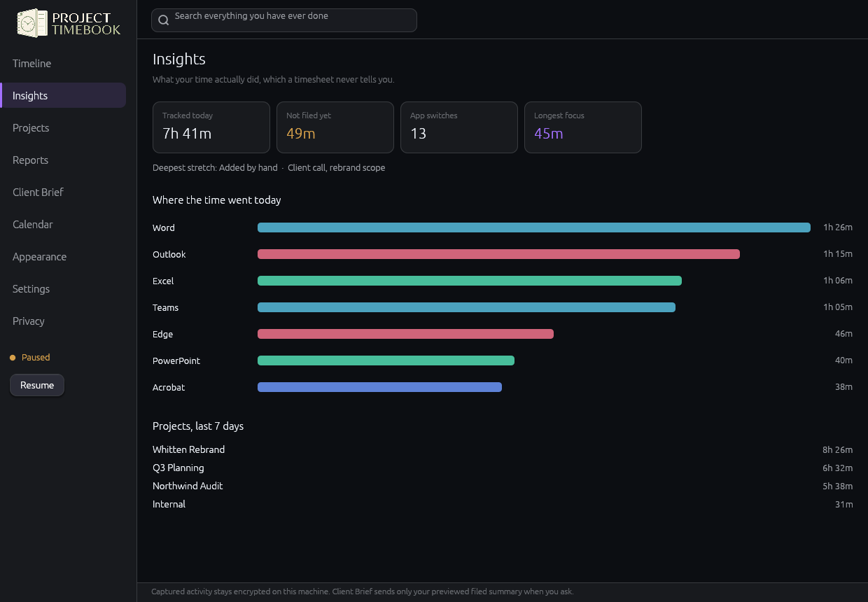Open Appearance settings
868x602 pixels.
coord(63,257)
